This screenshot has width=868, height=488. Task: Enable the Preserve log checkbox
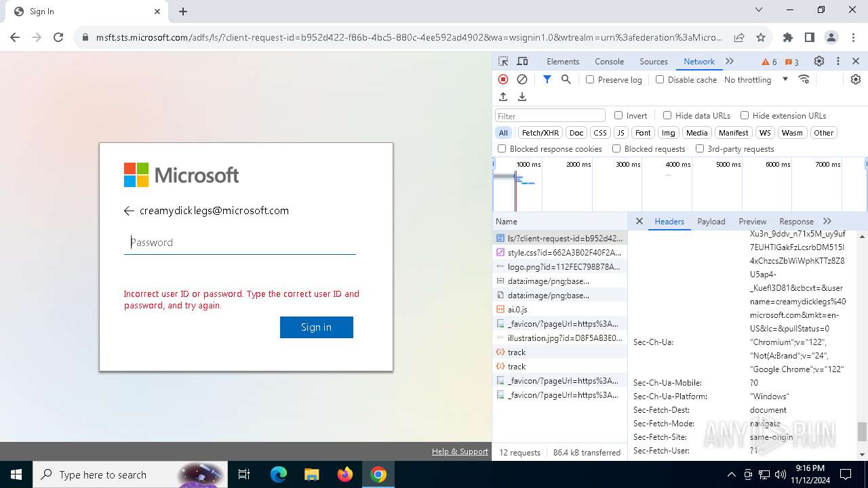coord(590,79)
